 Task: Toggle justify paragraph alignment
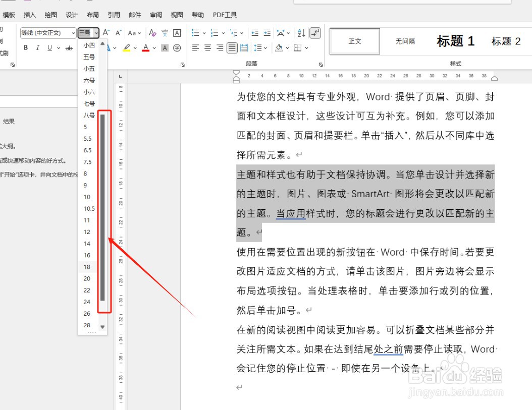point(232,47)
